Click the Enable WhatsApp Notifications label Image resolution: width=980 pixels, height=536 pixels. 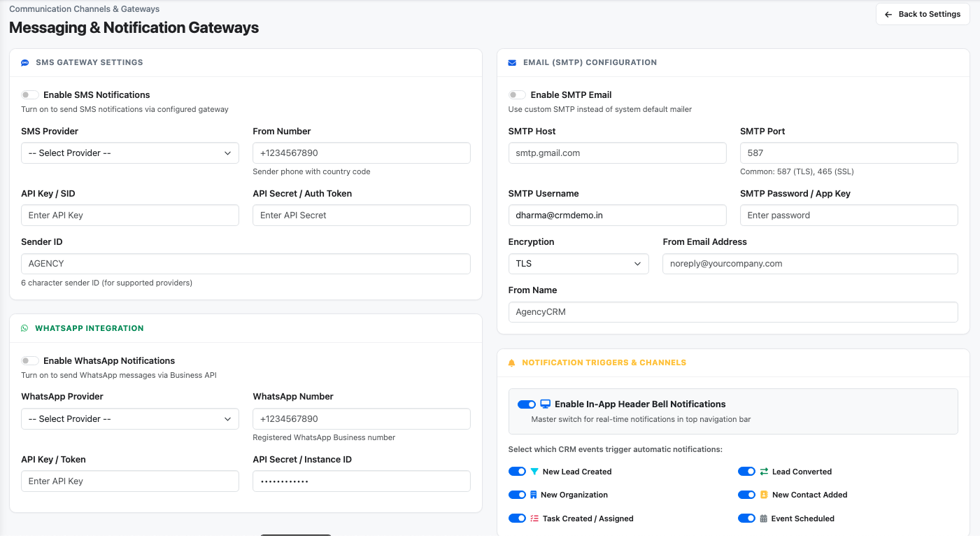[109, 360]
